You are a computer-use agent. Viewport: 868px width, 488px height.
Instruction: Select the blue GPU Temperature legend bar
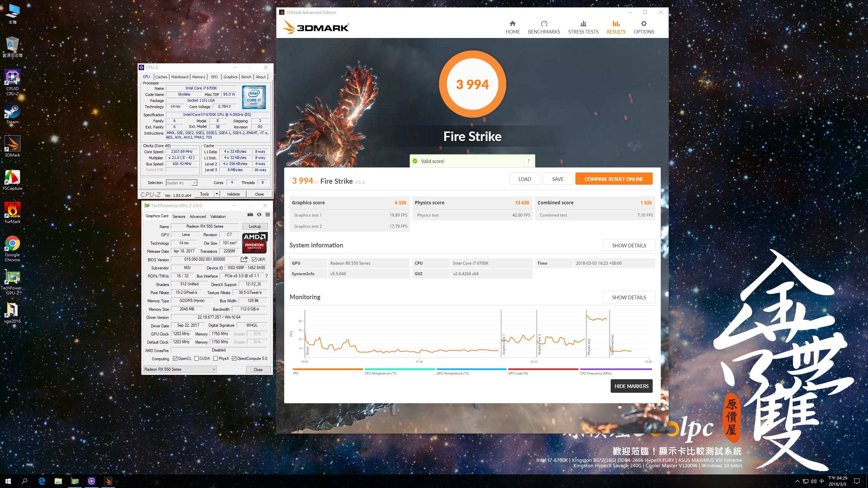[x=471, y=369]
